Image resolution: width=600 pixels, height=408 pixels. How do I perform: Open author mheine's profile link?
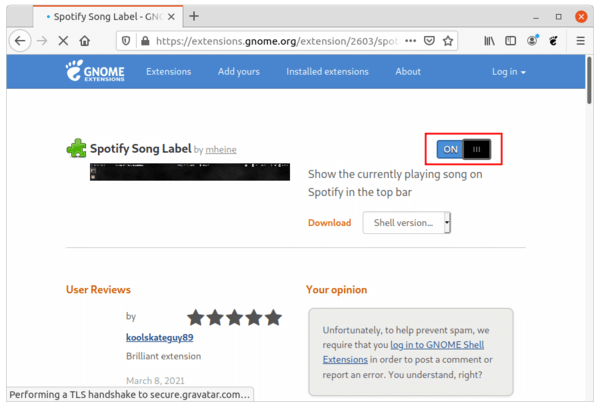221,150
